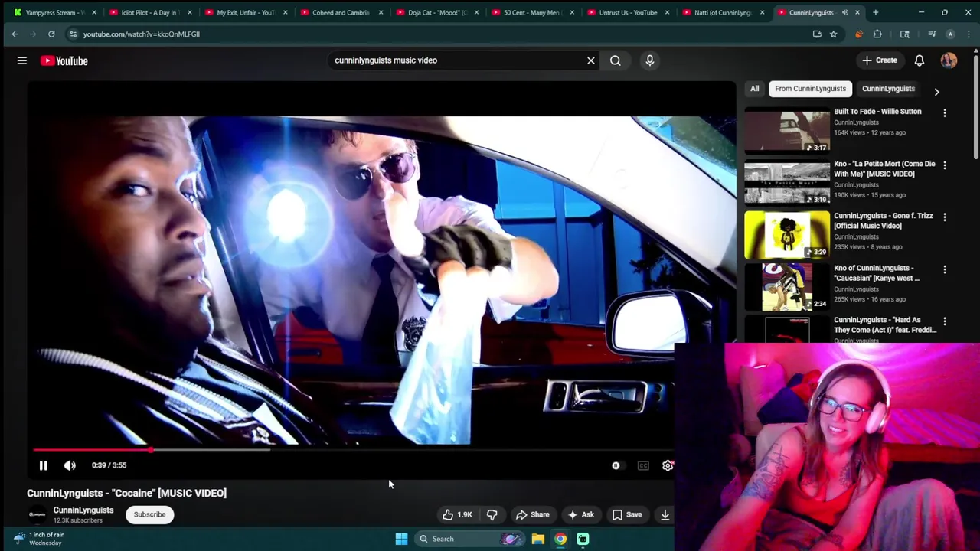Download the video with arrow icon

click(665, 514)
